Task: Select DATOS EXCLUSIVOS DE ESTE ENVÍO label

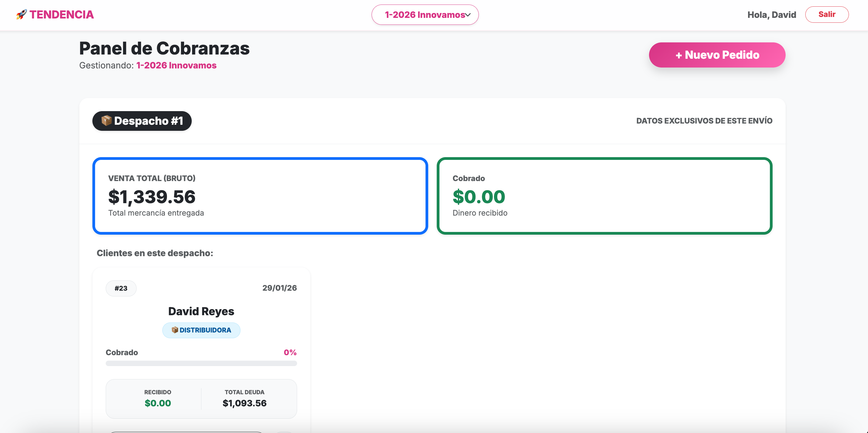Action: [x=704, y=120]
